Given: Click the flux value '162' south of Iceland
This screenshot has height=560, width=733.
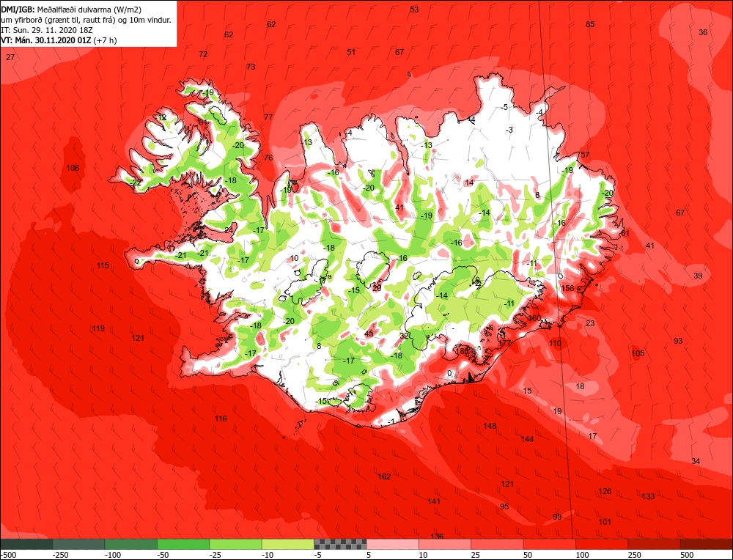Looking at the screenshot, I should 384,476.
